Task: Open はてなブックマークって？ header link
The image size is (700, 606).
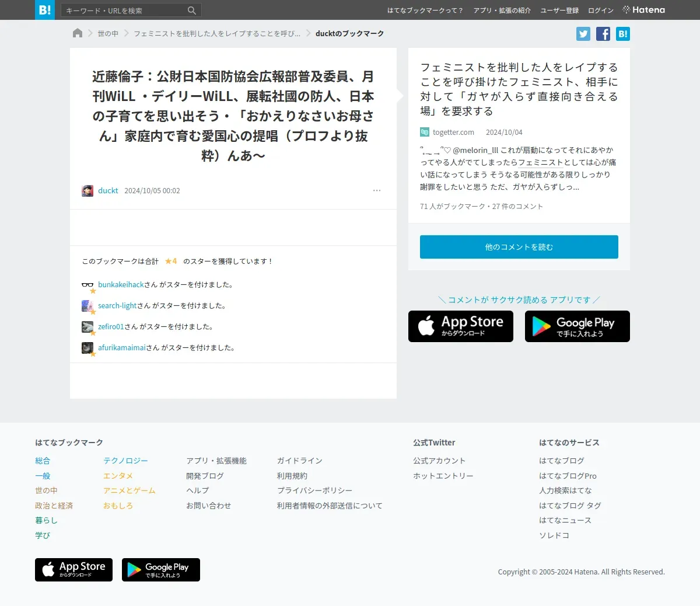Action: [x=425, y=11]
